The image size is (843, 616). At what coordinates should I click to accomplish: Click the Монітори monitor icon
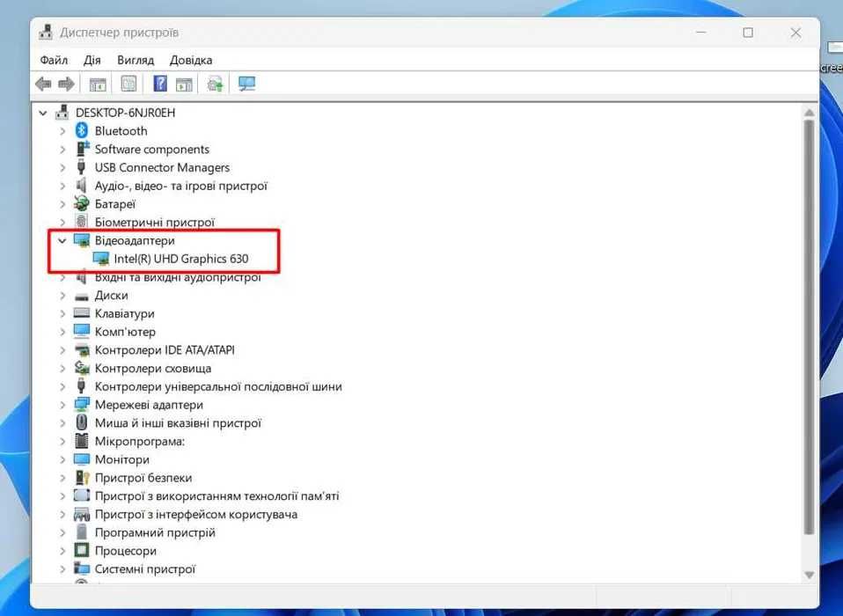[x=82, y=459]
